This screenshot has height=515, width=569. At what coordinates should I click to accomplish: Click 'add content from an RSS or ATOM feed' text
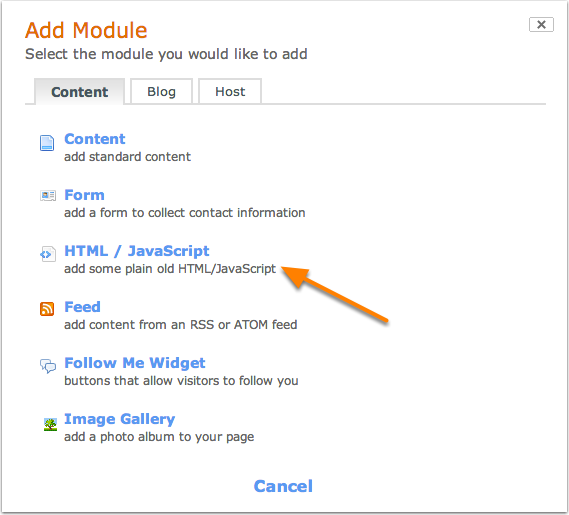[181, 324]
